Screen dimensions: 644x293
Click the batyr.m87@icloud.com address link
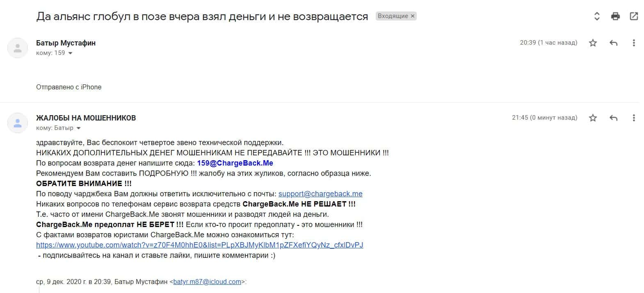[207, 282]
